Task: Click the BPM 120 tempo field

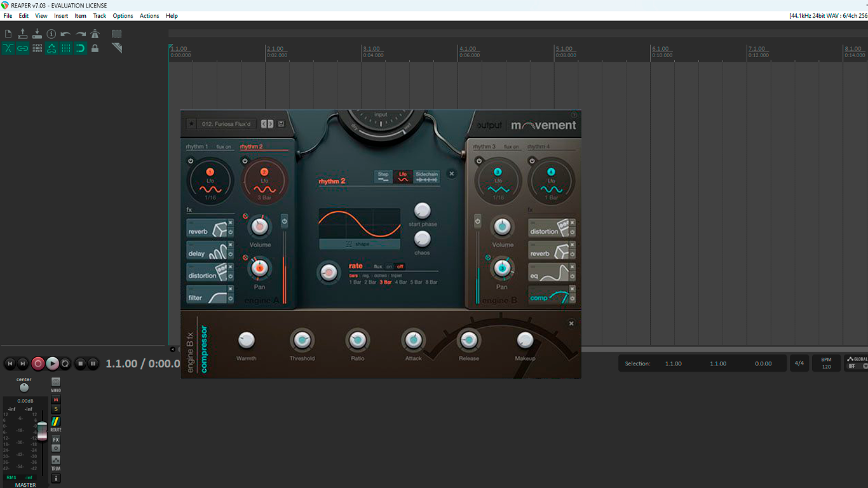Action: click(x=827, y=363)
